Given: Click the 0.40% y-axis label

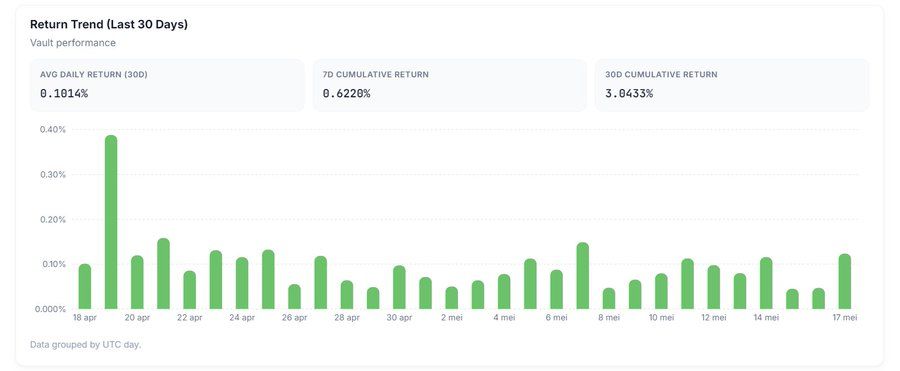Looking at the screenshot, I should click(53, 130).
